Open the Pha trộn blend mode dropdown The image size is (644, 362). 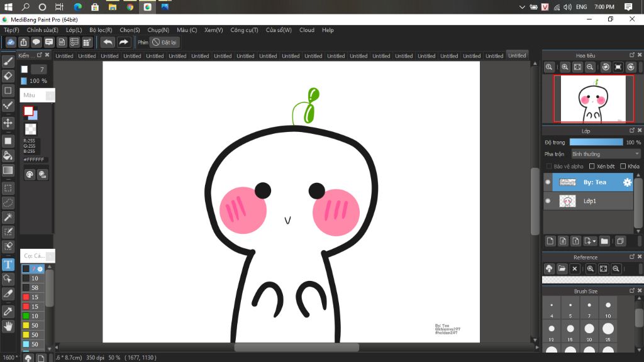(x=605, y=154)
